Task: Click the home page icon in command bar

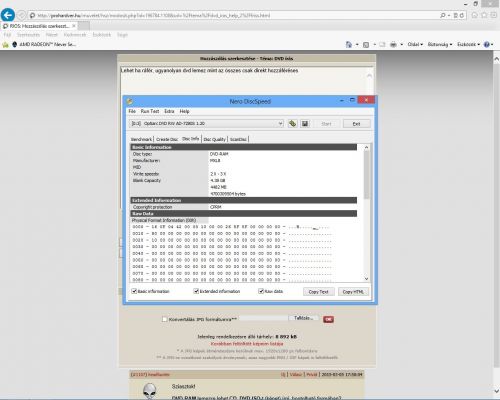Action: click(349, 44)
